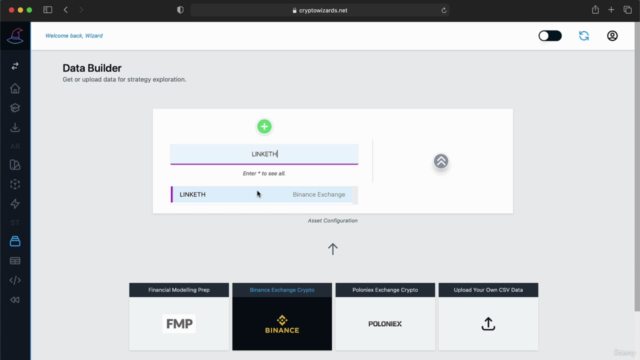Click the up arrow below Asset Configuration

[x=333, y=249]
